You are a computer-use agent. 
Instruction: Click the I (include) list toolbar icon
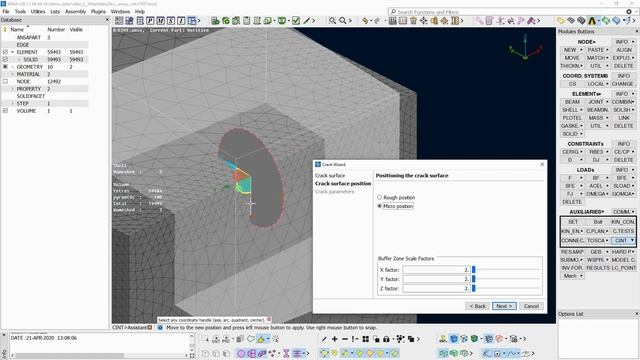[x=181, y=20]
